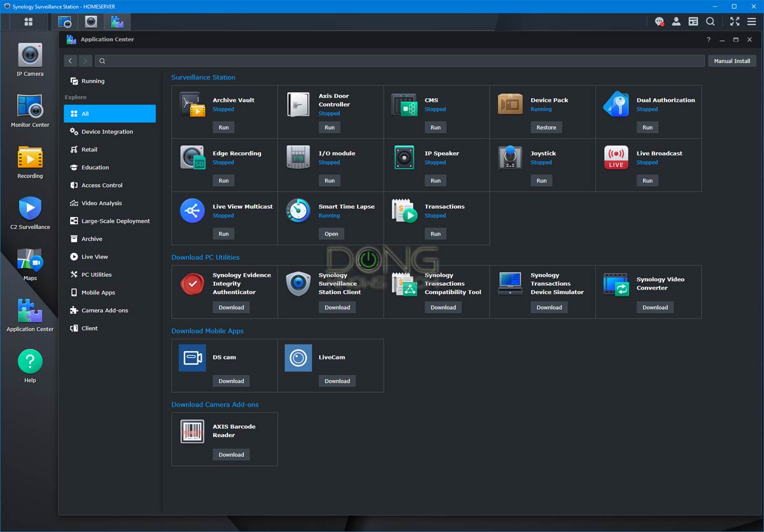
Task: Run Archive Vault application
Action: tap(223, 127)
